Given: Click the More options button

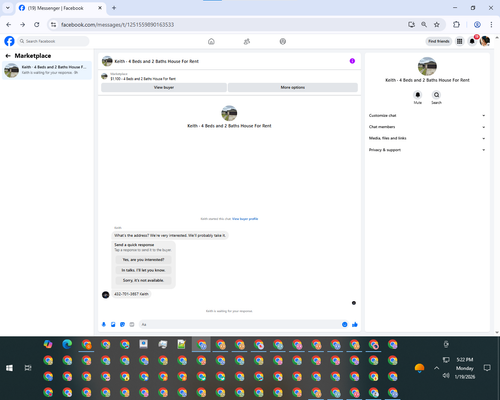Looking at the screenshot, I should [293, 87].
